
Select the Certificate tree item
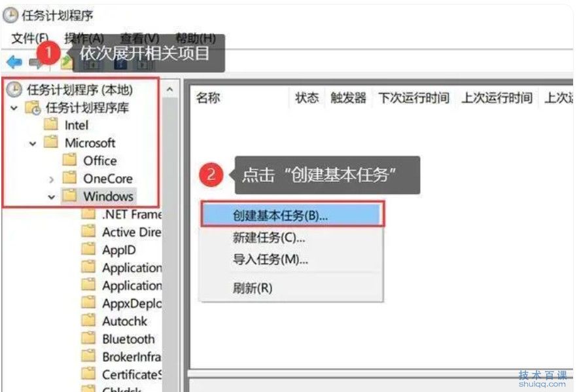pos(131,375)
